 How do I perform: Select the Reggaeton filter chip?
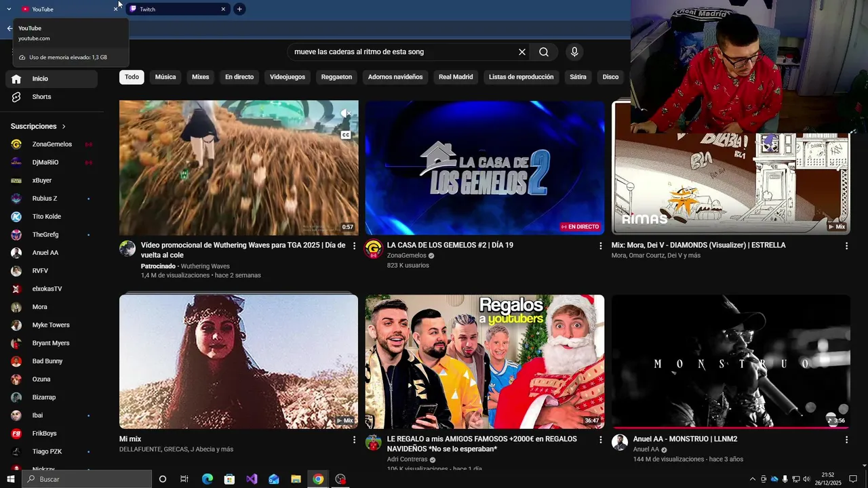[x=336, y=77]
